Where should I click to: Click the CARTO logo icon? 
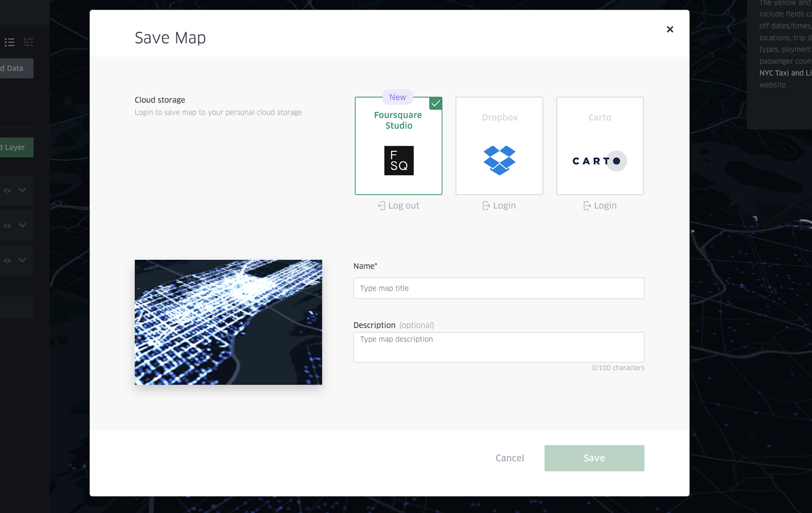coord(600,161)
